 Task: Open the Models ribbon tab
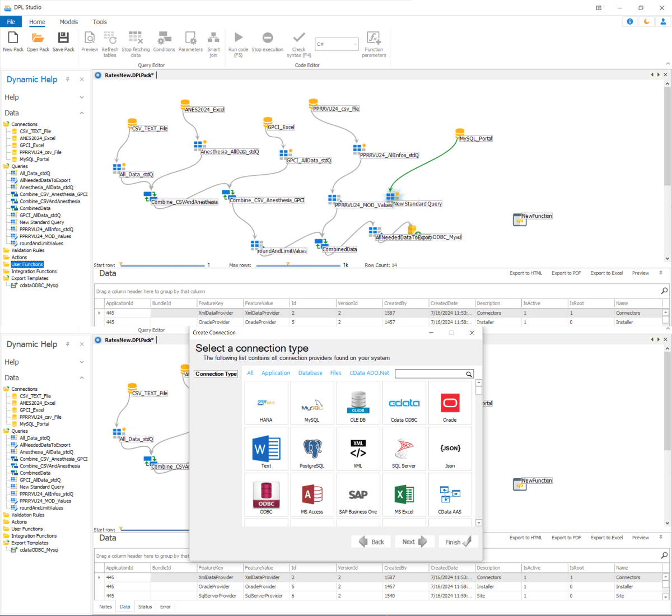click(x=69, y=22)
